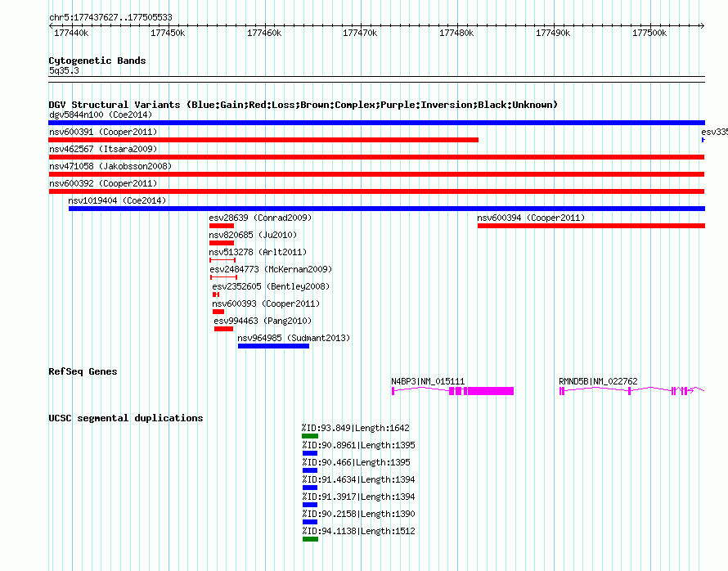Click the esv2484773 (McKernan2009) variant glyph
This screenshot has height=571, width=728.
point(224,277)
